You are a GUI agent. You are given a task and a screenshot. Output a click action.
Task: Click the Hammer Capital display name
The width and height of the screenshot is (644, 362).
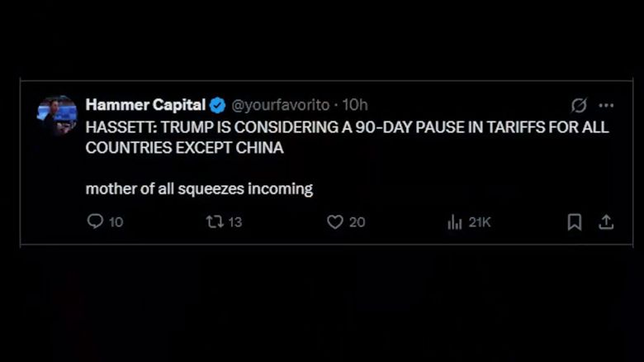pyautogui.click(x=145, y=105)
